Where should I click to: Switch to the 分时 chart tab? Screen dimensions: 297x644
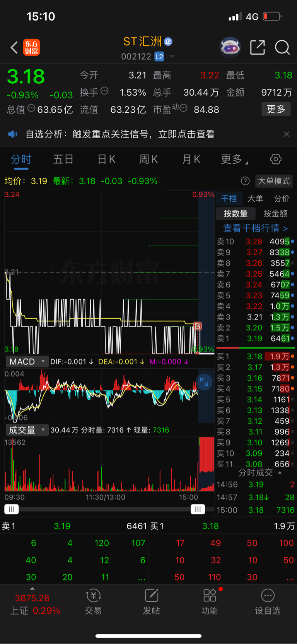pos(21,159)
